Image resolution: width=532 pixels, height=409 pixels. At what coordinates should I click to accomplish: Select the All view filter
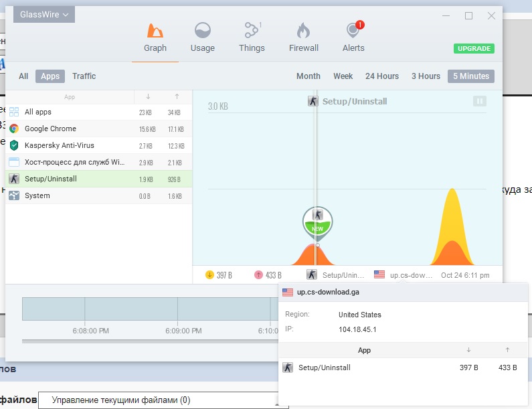tap(23, 76)
